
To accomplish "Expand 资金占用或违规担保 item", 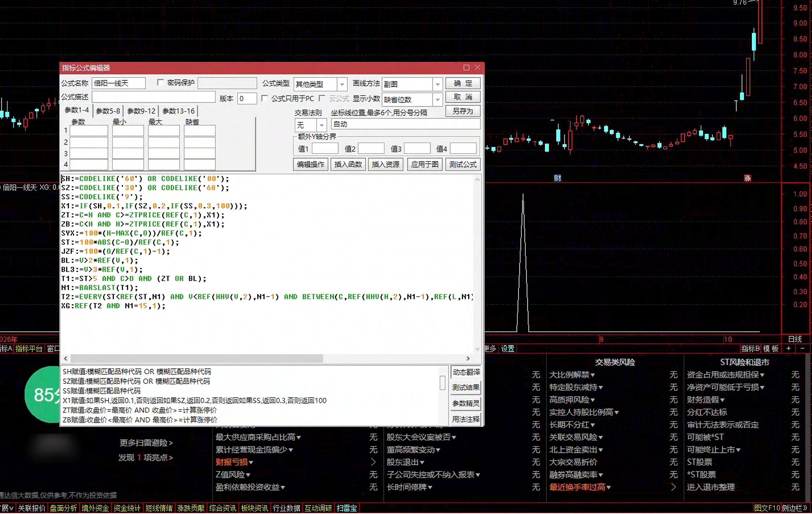I will point(726,375).
